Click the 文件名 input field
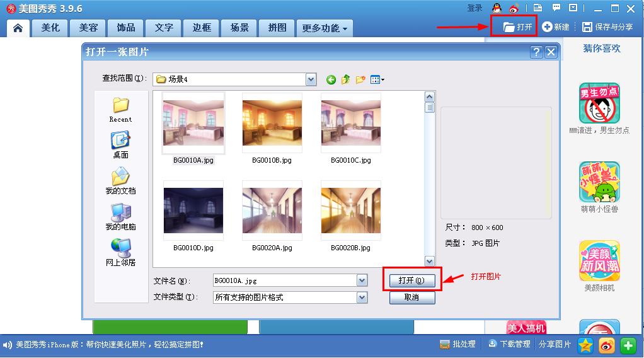 [x=285, y=280]
